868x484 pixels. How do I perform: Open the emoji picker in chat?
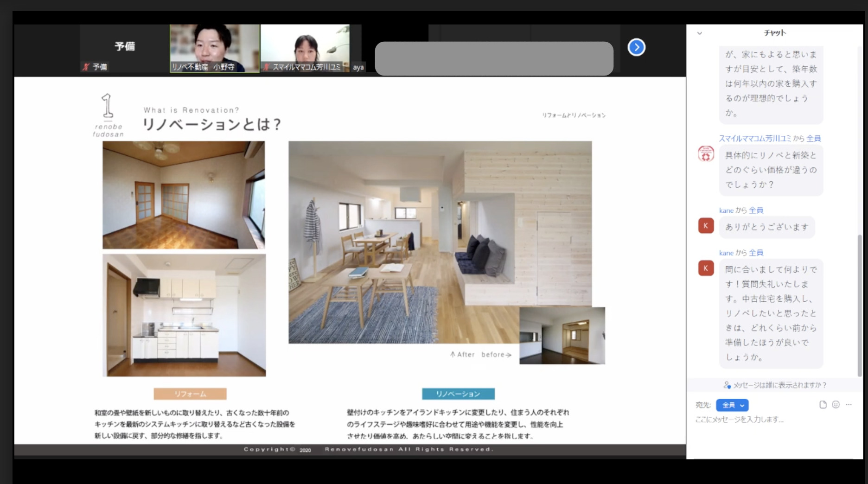[x=836, y=405]
